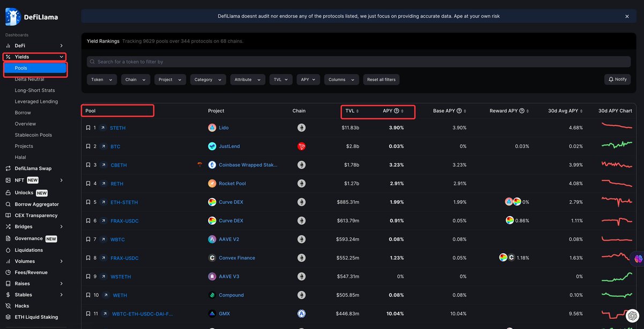Click the purple brain extension icon
Image resolution: width=644 pixels, height=329 pixels.
[638, 259]
